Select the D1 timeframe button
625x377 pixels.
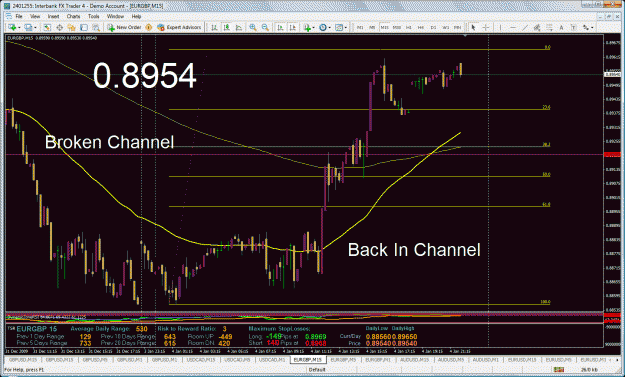(433, 27)
